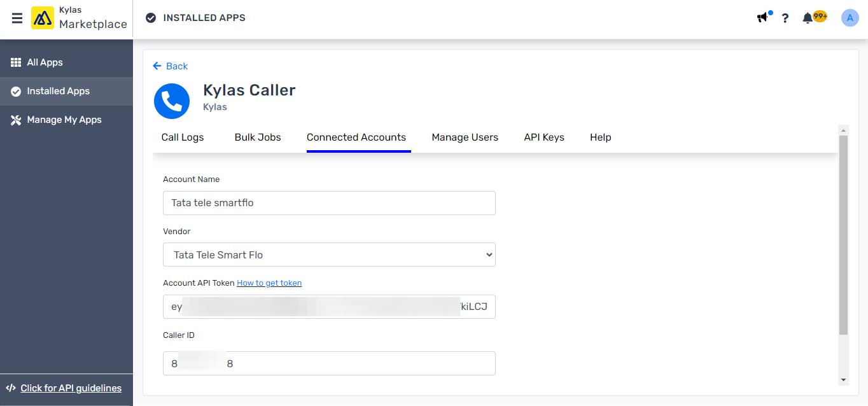
Task: Switch to the Call Logs tab
Action: point(183,137)
